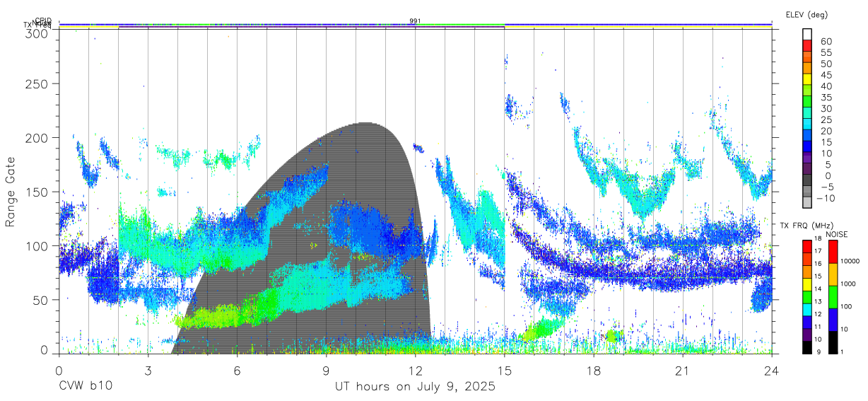The height and width of the screenshot is (401, 868).
Task: Click the 'CVW b10' radar beam label
Action: (85, 387)
